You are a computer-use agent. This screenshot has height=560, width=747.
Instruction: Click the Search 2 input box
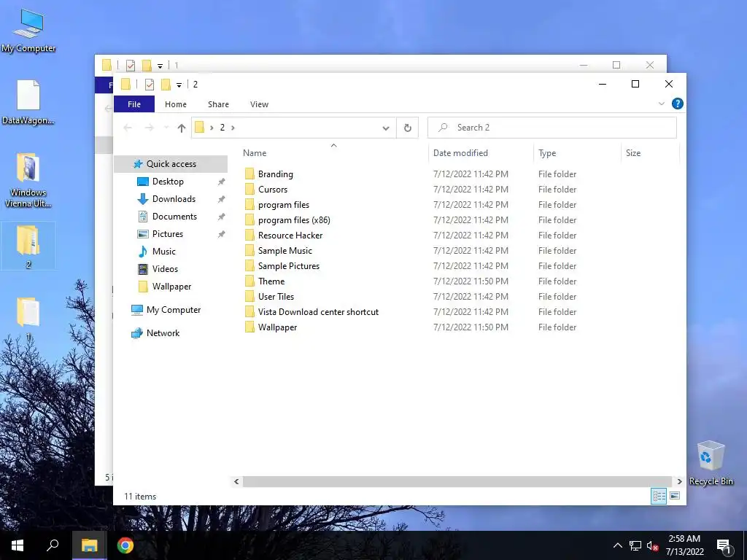click(551, 128)
